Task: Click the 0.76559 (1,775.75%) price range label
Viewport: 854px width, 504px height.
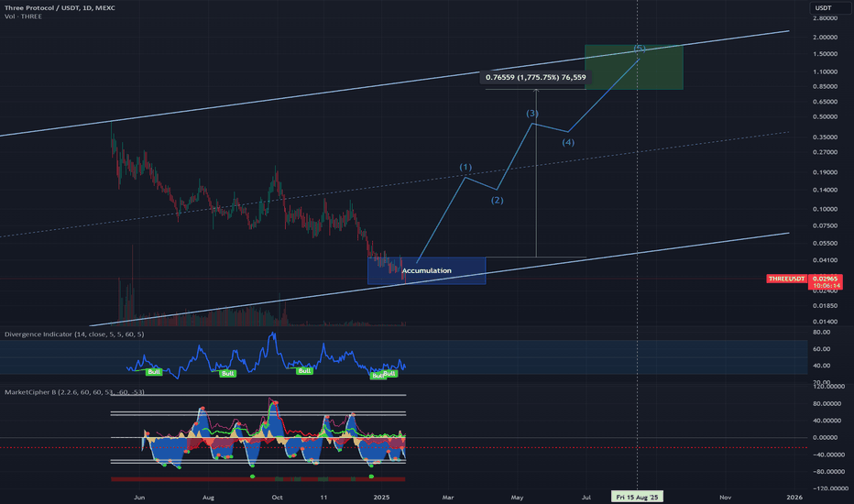Action: point(536,77)
